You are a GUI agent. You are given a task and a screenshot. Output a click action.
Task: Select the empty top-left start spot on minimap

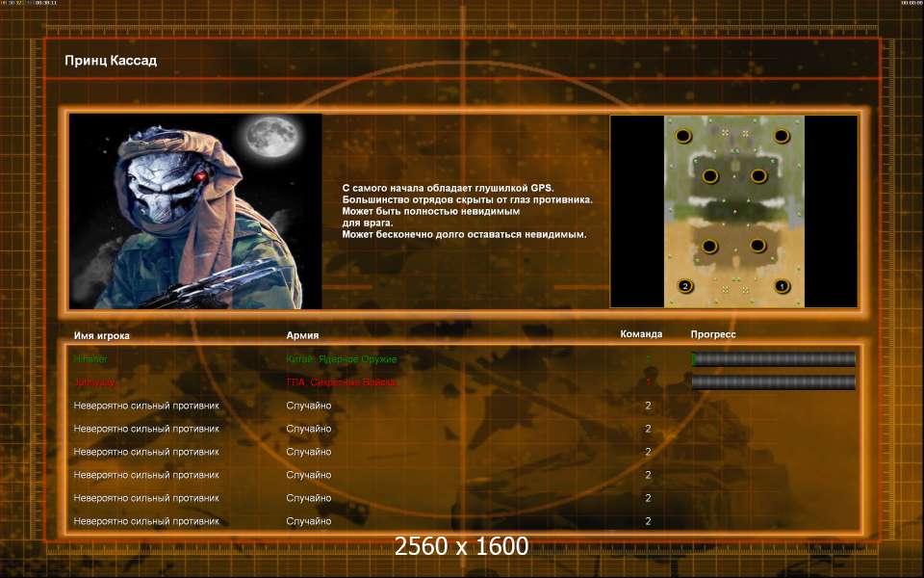point(683,136)
